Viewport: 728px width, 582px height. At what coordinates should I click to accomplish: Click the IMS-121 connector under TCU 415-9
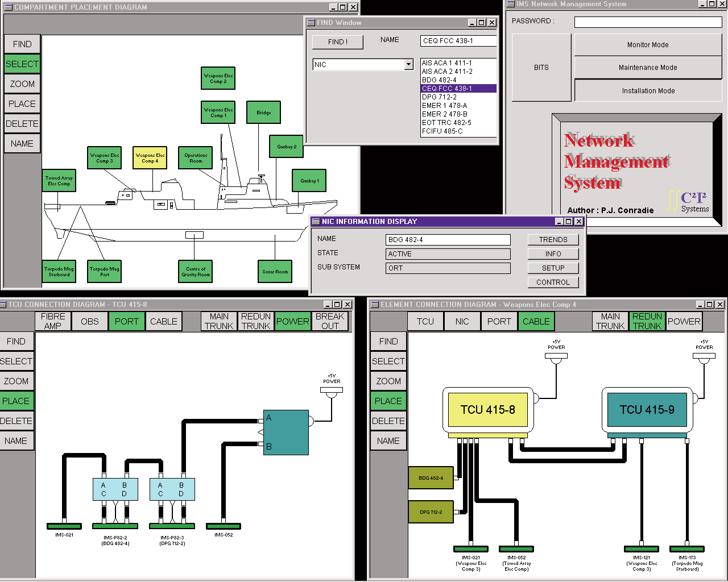[x=642, y=549]
